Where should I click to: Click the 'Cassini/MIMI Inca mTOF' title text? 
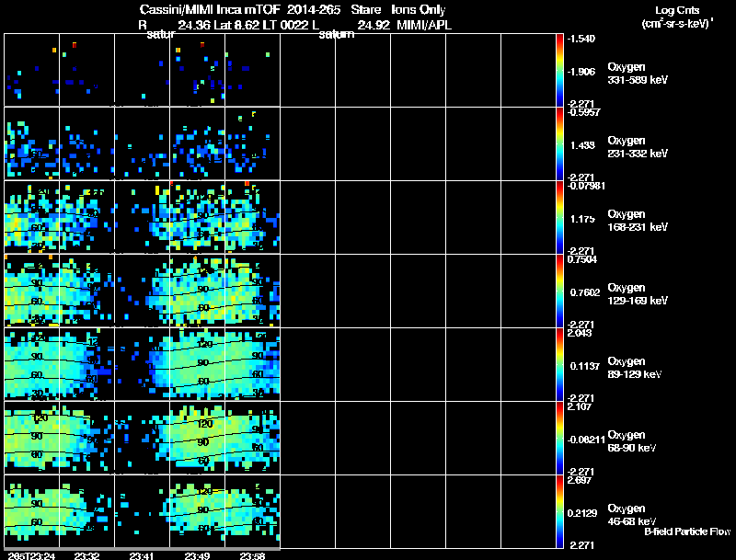(x=210, y=10)
